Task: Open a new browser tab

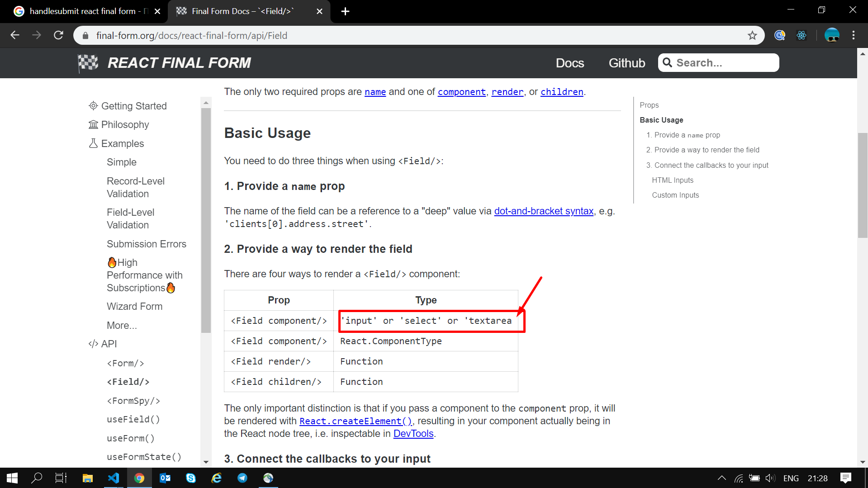Action: click(x=345, y=11)
